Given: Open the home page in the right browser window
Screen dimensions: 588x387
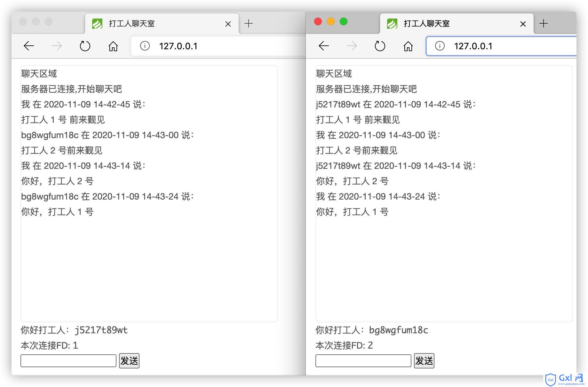Looking at the screenshot, I should click(x=408, y=46).
